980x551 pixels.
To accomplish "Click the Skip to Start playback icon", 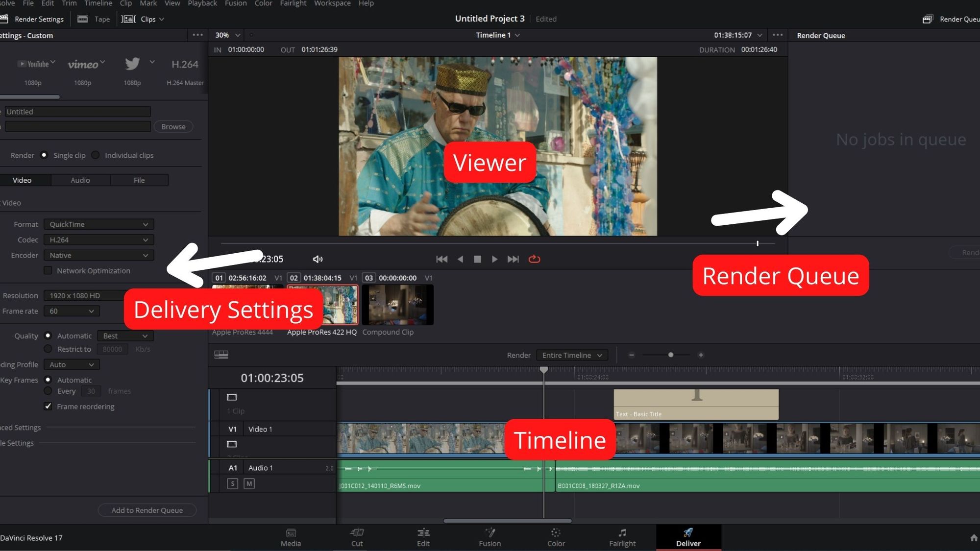I will coord(442,259).
